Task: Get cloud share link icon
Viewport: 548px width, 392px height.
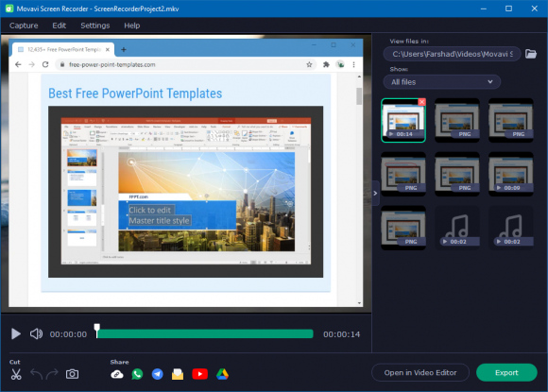Action: coord(117,375)
